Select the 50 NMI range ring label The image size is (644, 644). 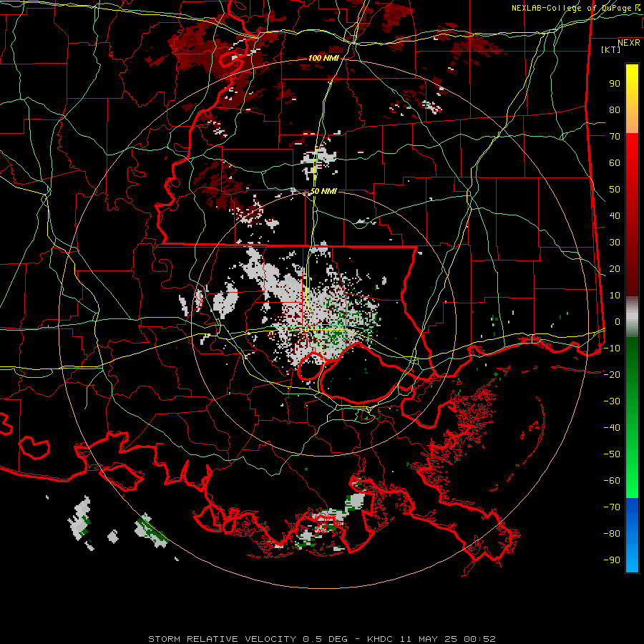[323, 191]
